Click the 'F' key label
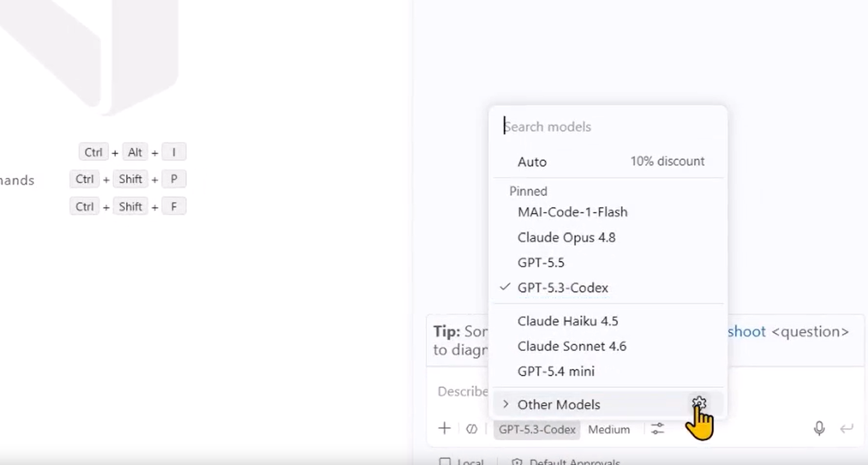The image size is (868, 465). [174, 207]
